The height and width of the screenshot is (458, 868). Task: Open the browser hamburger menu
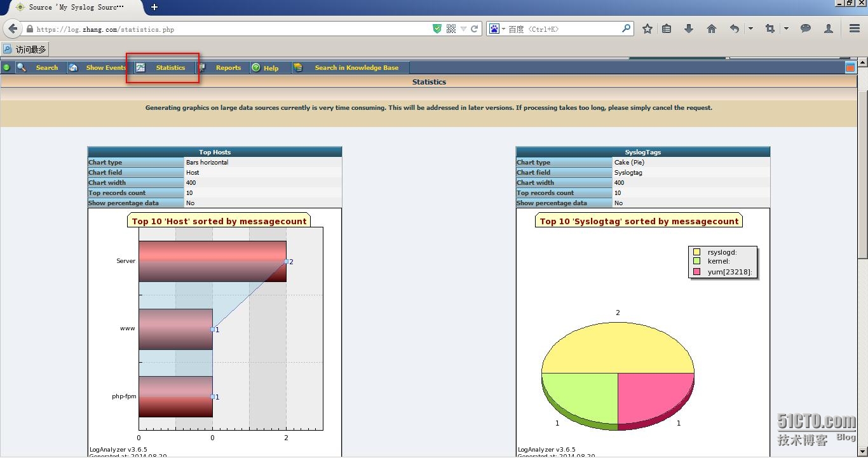[855, 29]
